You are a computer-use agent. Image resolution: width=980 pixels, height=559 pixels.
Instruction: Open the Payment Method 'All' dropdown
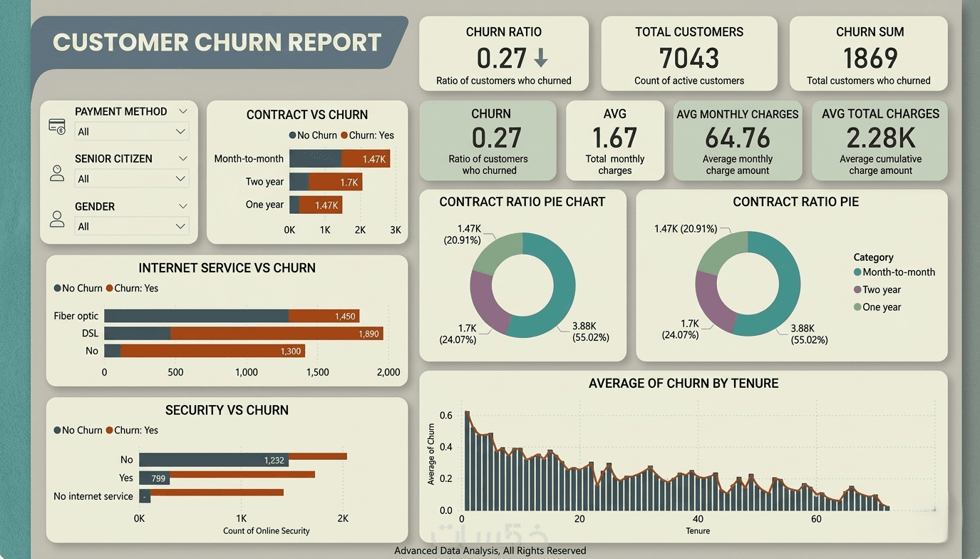(132, 131)
